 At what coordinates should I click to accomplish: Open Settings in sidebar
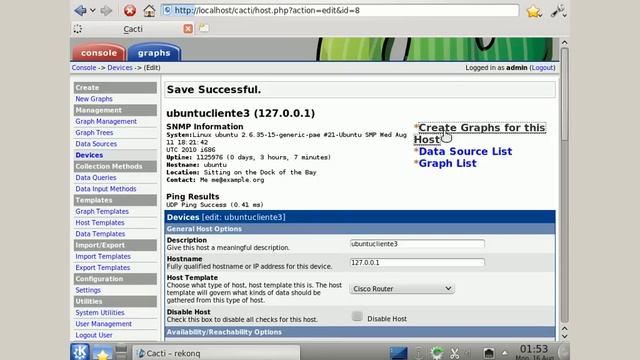pos(88,290)
